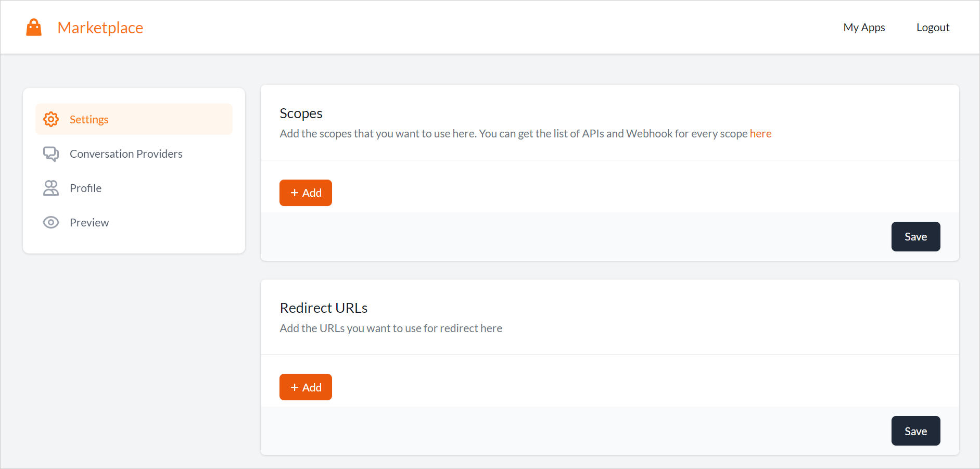
Task: Open the Preview section
Action: click(89, 222)
